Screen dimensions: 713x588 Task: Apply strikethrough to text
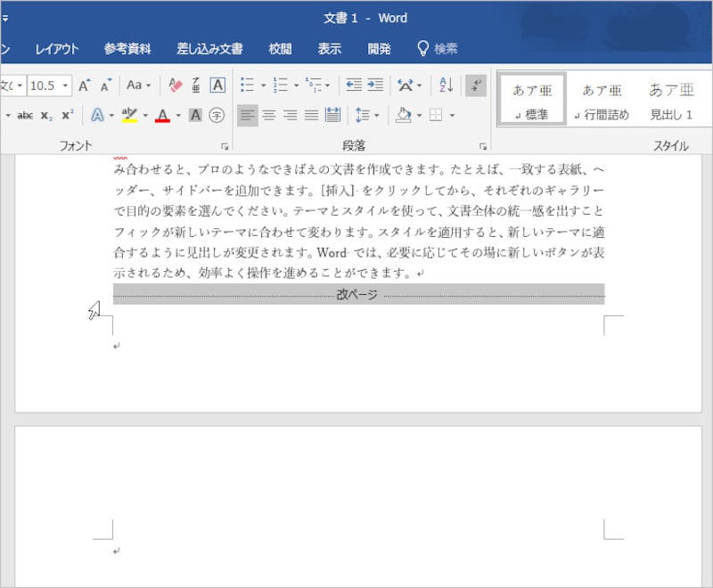click(x=27, y=115)
